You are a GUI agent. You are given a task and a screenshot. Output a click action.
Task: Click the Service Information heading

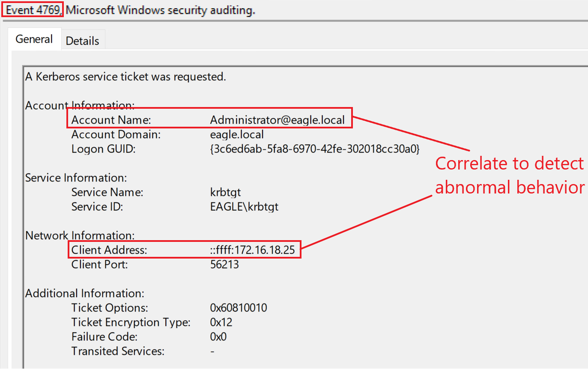[76, 178]
